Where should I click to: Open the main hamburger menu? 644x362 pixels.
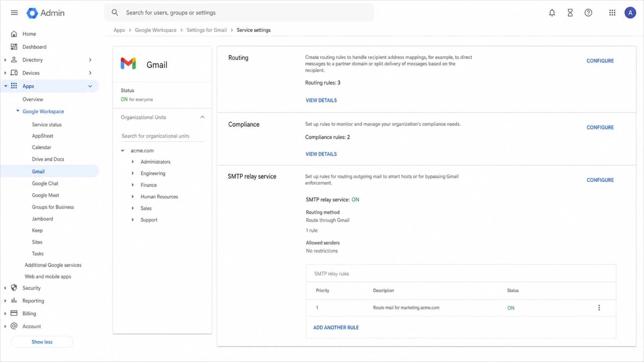(x=14, y=13)
